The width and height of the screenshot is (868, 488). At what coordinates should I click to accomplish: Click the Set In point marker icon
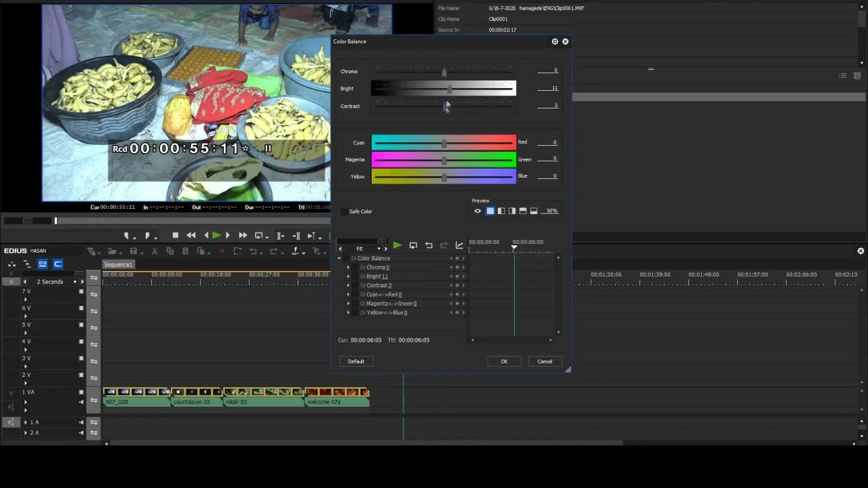point(126,235)
